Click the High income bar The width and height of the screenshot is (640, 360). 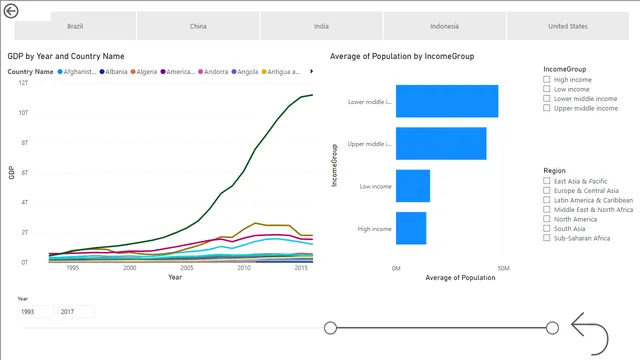(411, 228)
